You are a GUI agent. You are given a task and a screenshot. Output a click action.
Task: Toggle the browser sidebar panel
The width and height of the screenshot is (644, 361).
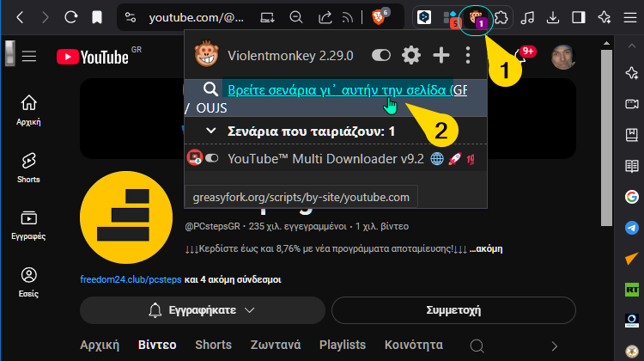[x=579, y=17]
